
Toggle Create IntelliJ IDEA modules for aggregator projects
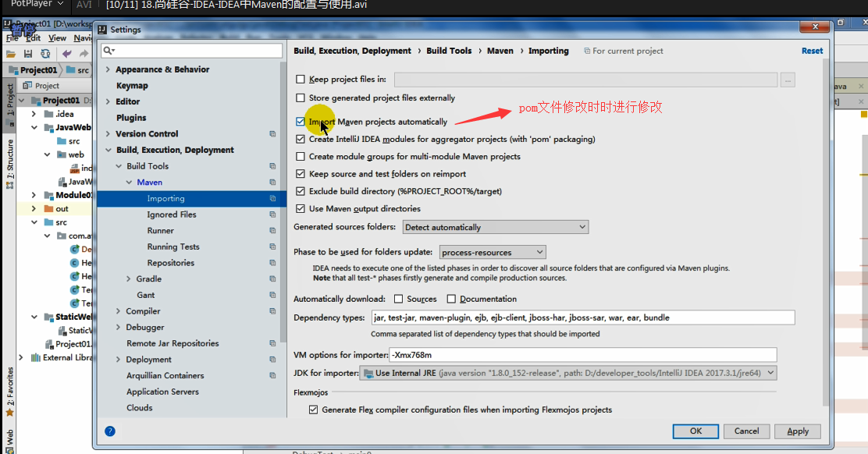tap(300, 140)
